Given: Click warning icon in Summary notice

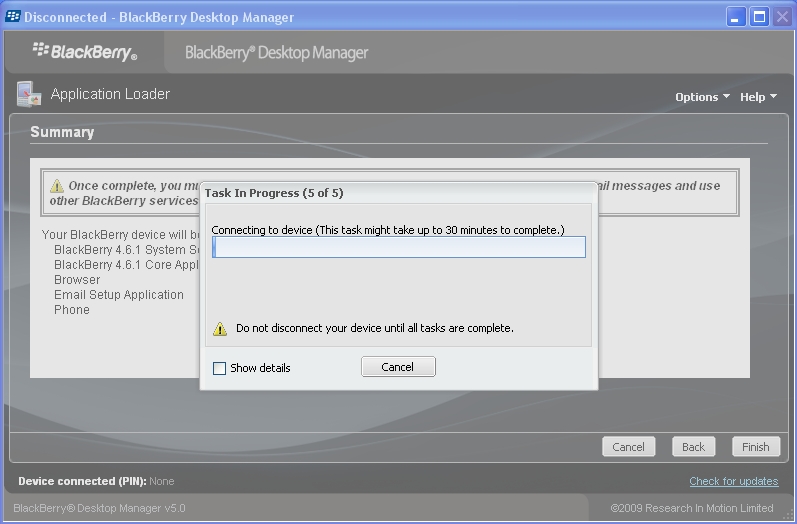Looking at the screenshot, I should (x=57, y=186).
